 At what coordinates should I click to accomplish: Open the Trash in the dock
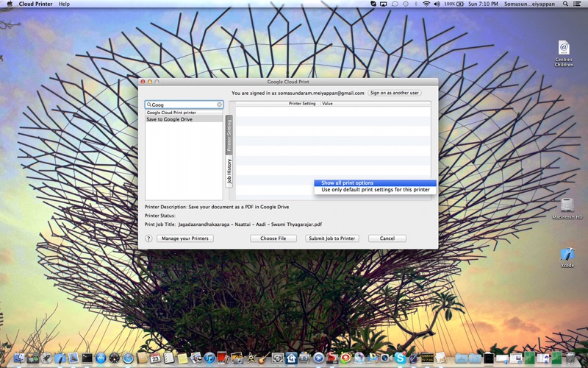(570, 358)
